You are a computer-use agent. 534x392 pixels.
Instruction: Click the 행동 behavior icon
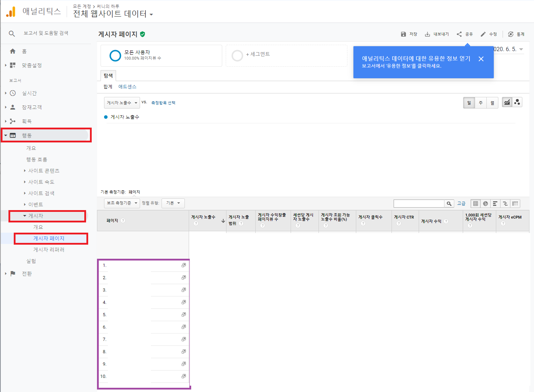tap(13, 135)
